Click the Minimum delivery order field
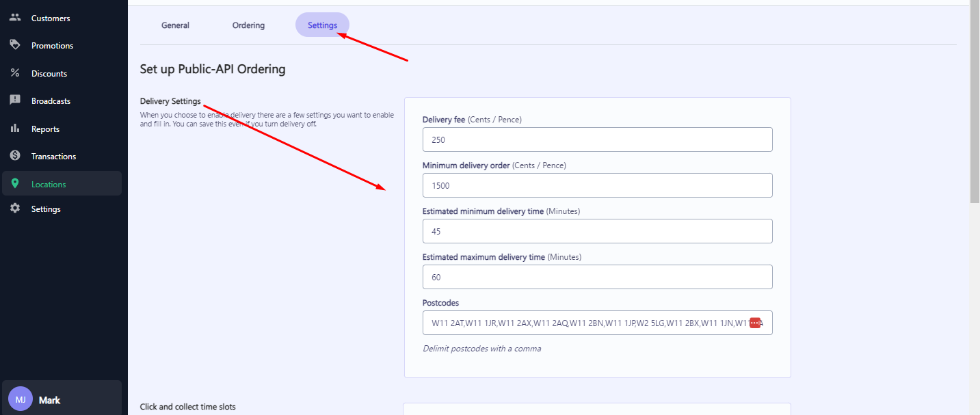Viewport: 980px width, 415px height. click(598, 185)
